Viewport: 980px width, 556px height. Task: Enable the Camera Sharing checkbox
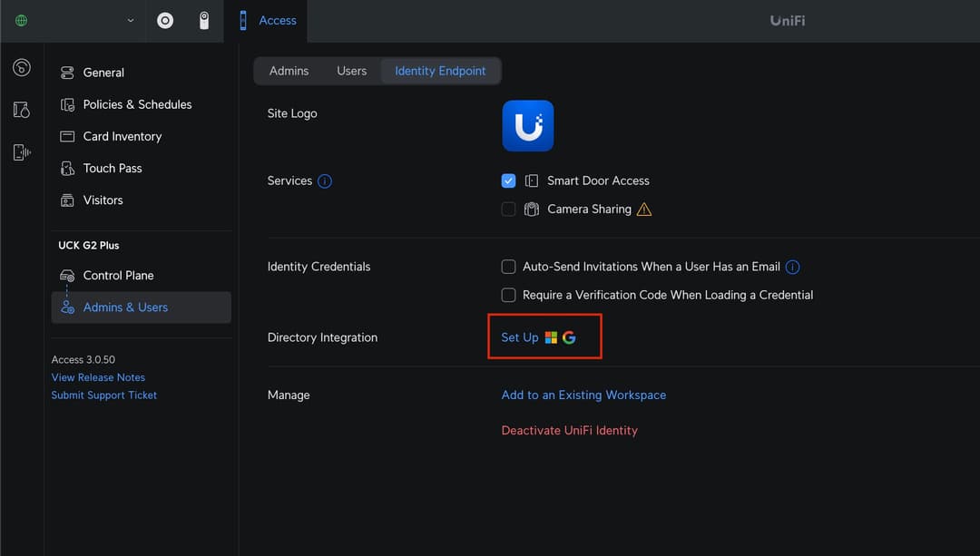(509, 210)
